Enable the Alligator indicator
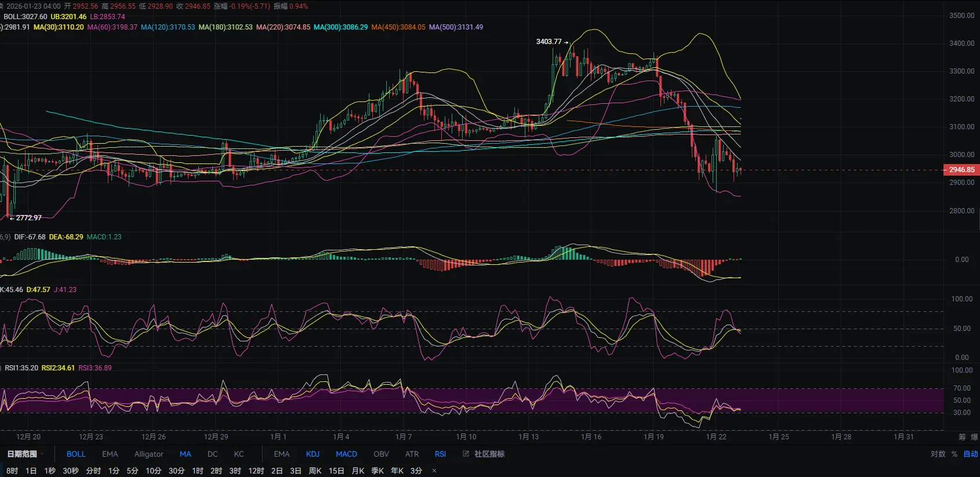 [x=148, y=454]
